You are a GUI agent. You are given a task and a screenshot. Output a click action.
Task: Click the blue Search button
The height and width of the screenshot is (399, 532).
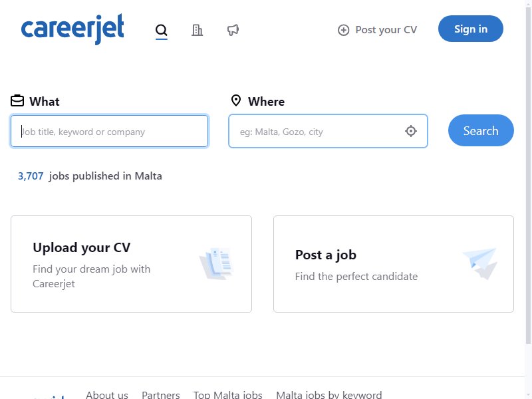[481, 130]
